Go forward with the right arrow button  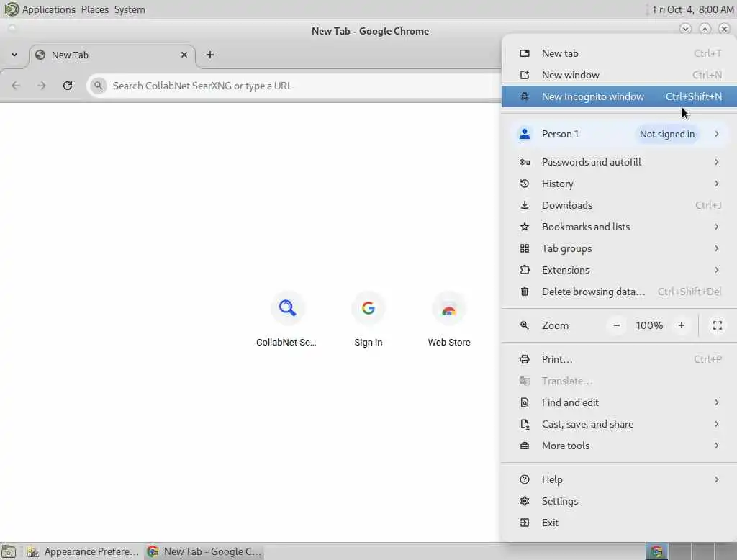click(x=42, y=86)
